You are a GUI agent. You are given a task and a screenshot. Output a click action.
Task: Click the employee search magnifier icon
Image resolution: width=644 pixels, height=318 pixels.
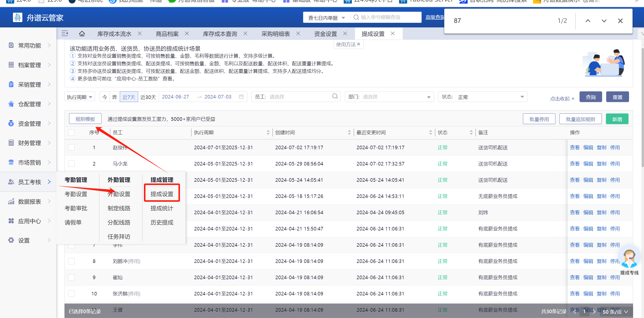click(x=335, y=96)
